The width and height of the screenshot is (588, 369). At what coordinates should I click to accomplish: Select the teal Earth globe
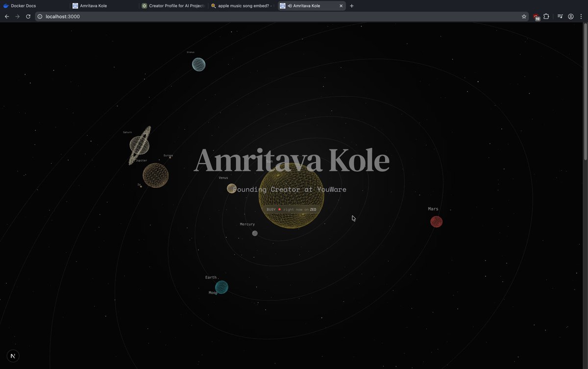tap(221, 287)
